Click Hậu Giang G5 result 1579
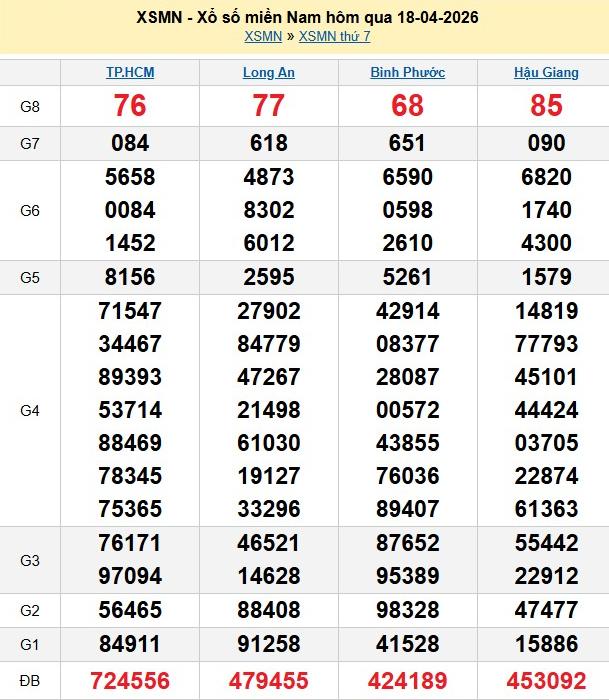Image resolution: width=609 pixels, height=700 pixels. [546, 276]
